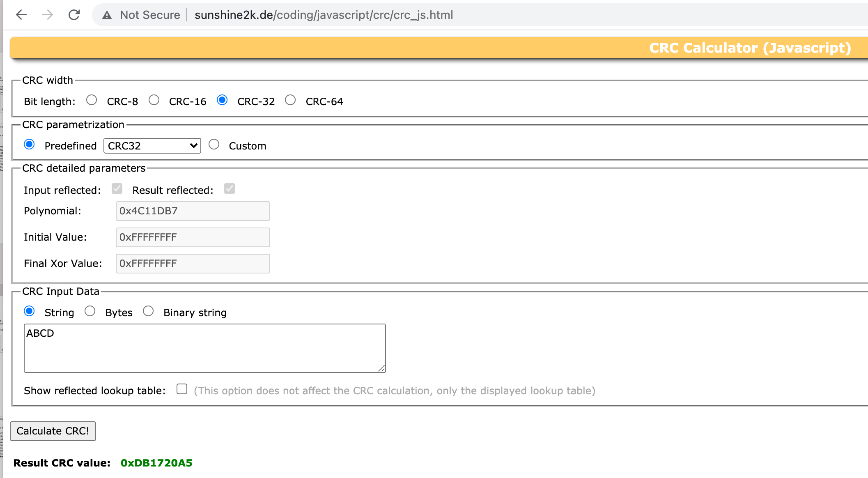Switch input type to Binary string
868x478 pixels.
[x=148, y=311]
